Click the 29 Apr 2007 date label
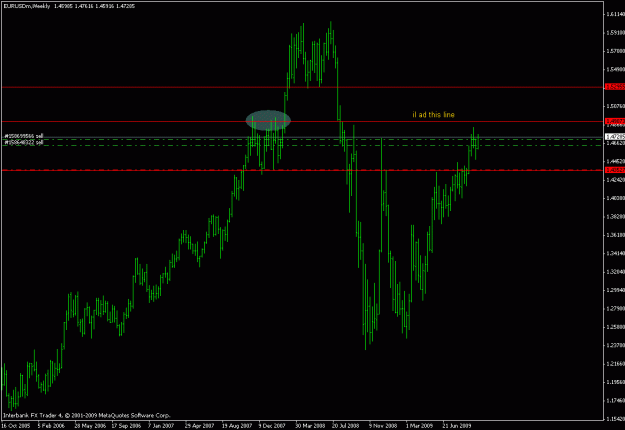Screen dimensions: 625x430 coord(200,426)
